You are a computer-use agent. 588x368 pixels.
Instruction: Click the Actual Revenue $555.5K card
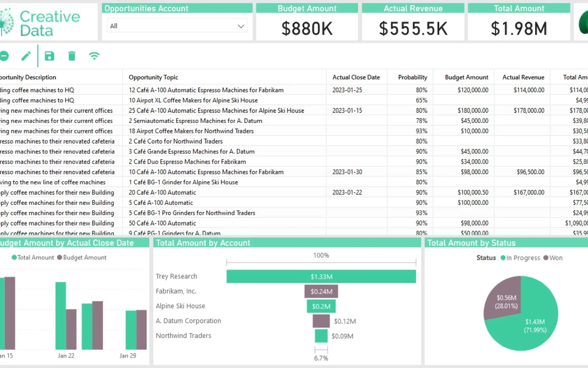[x=413, y=22]
